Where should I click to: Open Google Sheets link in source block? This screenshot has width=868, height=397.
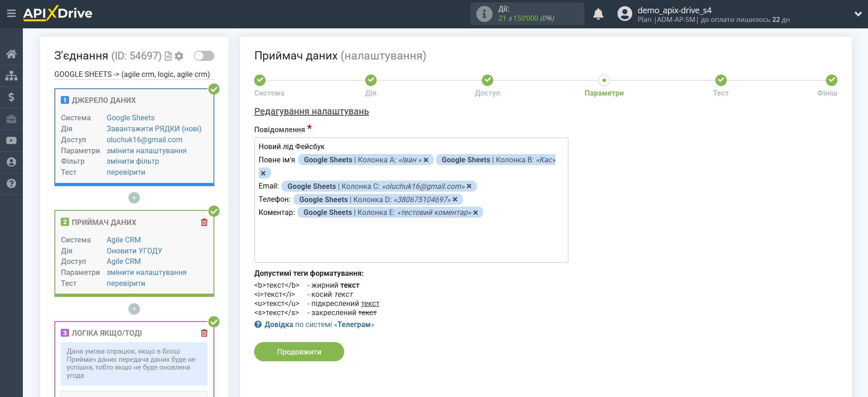pyautogui.click(x=131, y=118)
